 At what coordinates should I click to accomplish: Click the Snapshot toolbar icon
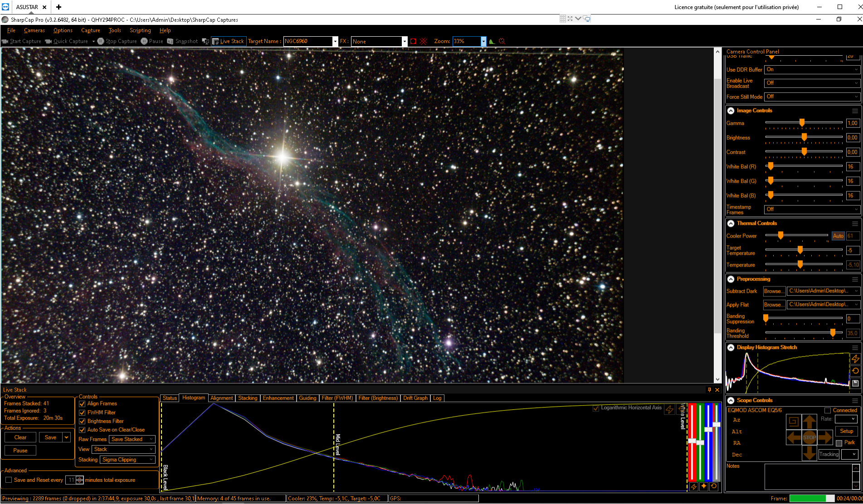pos(171,41)
